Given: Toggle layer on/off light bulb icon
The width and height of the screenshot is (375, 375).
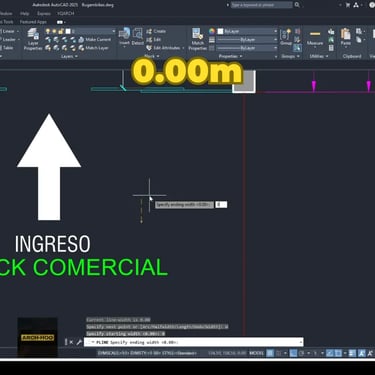Looking at the screenshot, I should [x=48, y=31].
